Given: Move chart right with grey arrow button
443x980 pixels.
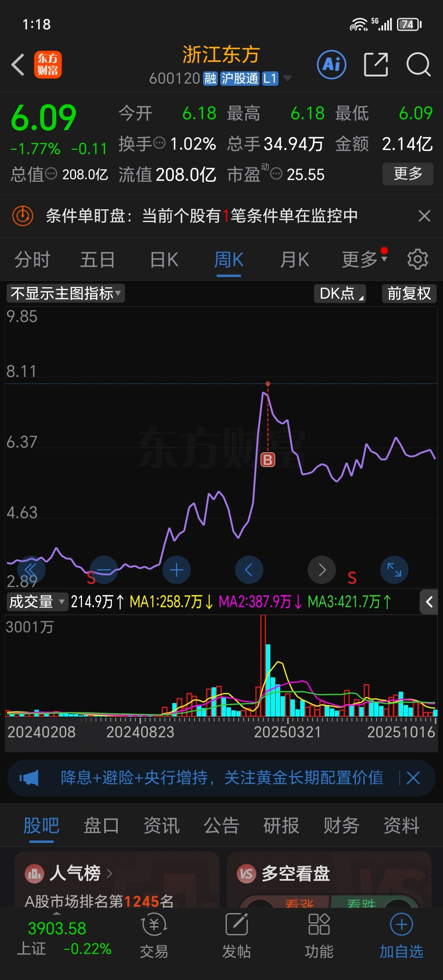Looking at the screenshot, I should (322, 570).
